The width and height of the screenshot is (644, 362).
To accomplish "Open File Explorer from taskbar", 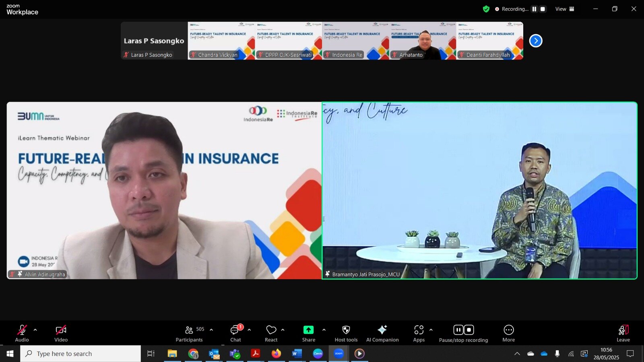I will click(172, 354).
